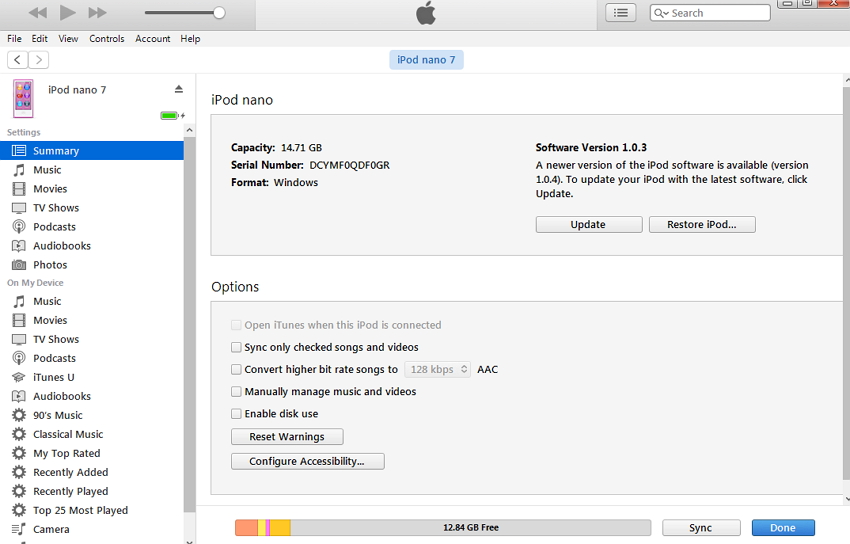Open the 128 kbps bit rate dropdown
Image resolution: width=850 pixels, height=544 pixels.
(x=438, y=369)
